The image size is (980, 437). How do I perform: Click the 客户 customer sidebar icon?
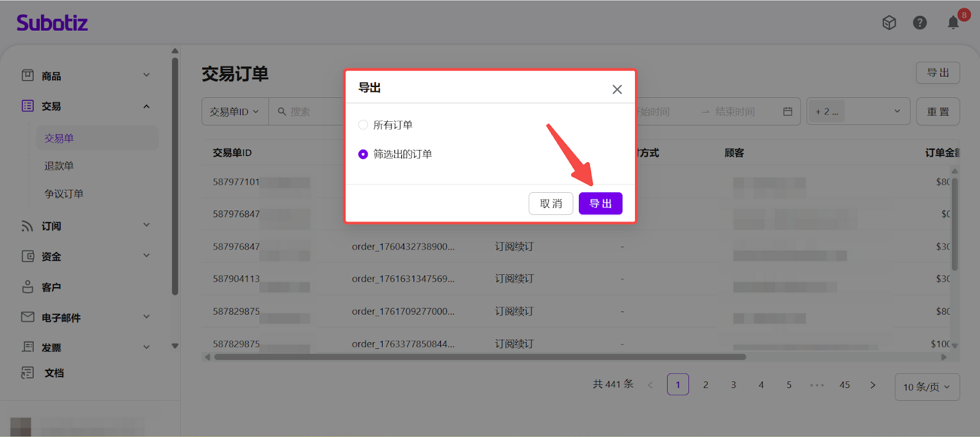28,287
